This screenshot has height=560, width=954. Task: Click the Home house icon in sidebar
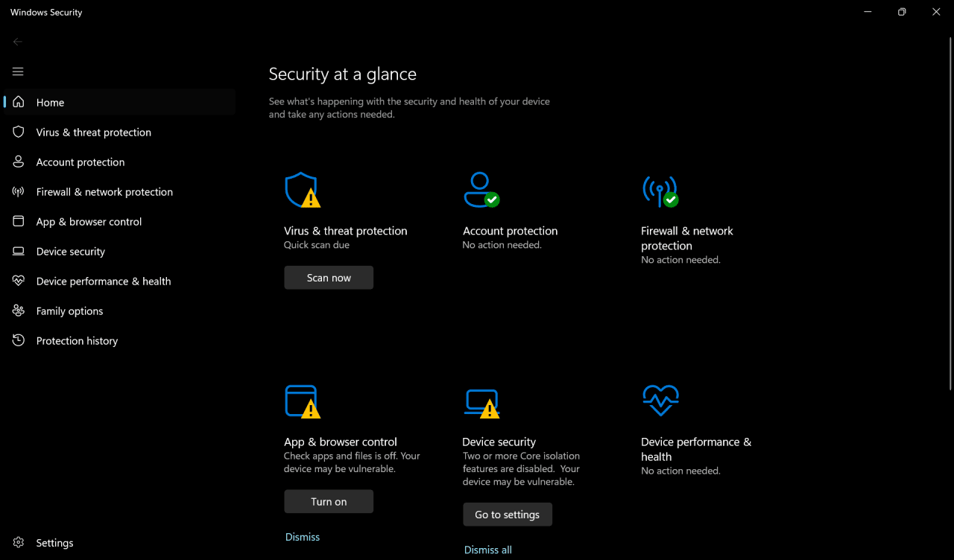(x=19, y=102)
